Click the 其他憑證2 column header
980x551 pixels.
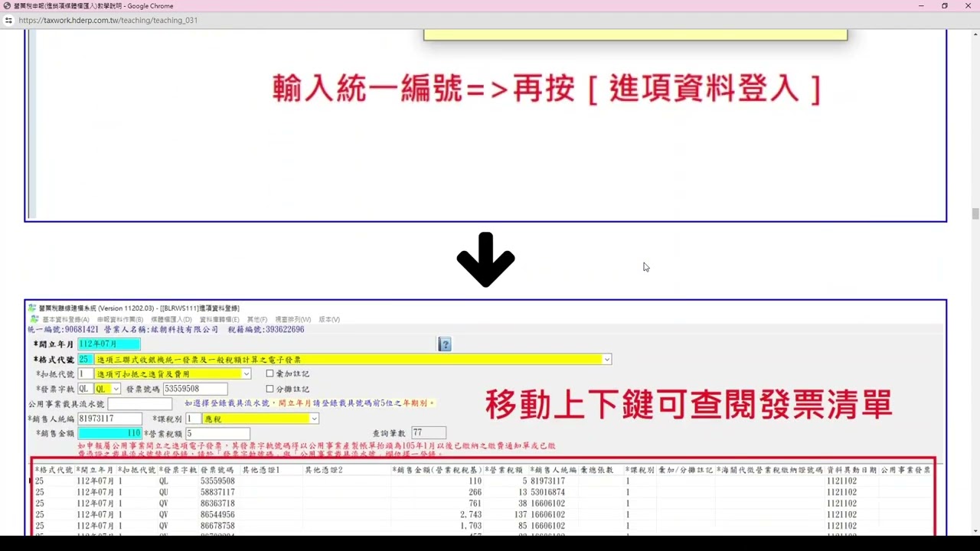pyautogui.click(x=324, y=470)
